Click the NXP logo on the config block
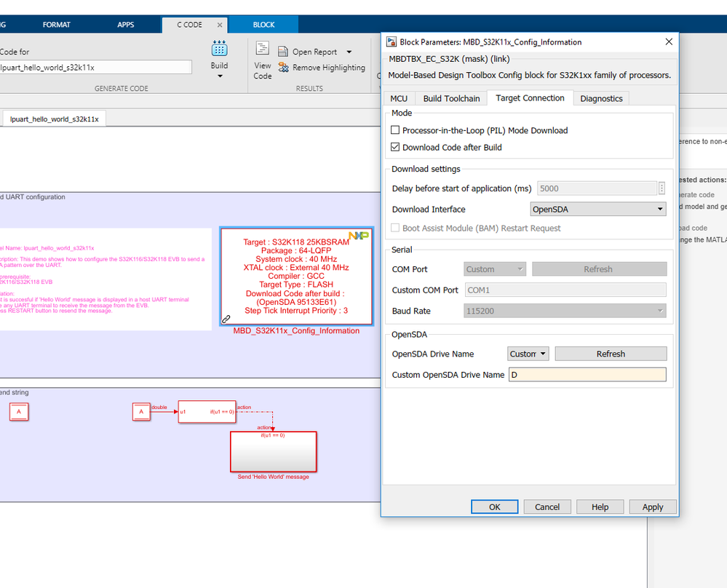Viewport: 727px width, 588px height. (359, 236)
